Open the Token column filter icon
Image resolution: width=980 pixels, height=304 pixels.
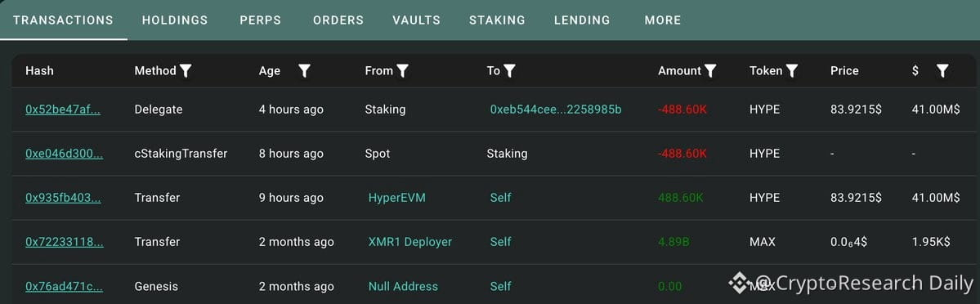pyautogui.click(x=792, y=70)
